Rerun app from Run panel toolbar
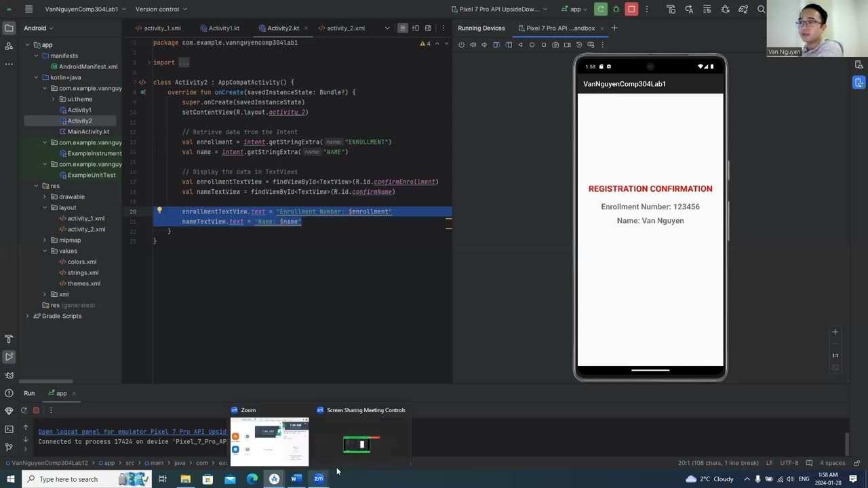 click(24, 410)
